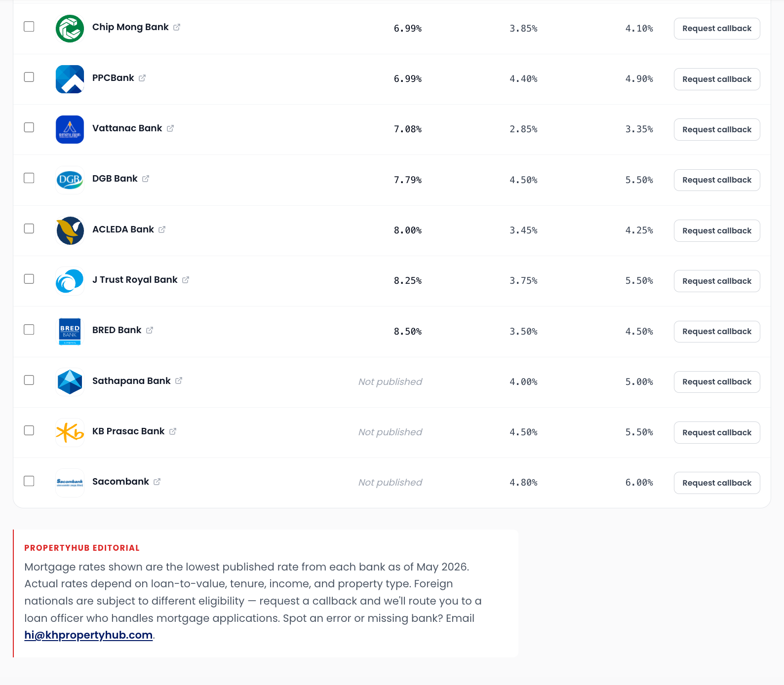The image size is (784, 685).
Task: Open DGB Bank external link icon
Action: coord(146,179)
